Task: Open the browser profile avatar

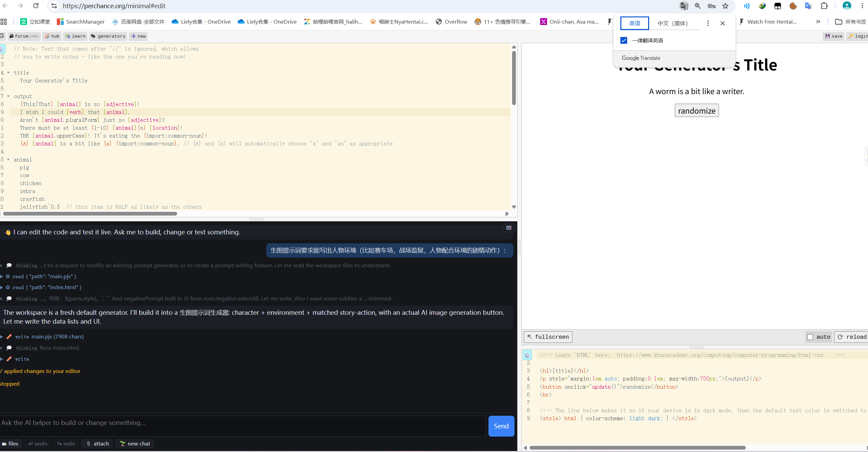Action: coord(847,6)
